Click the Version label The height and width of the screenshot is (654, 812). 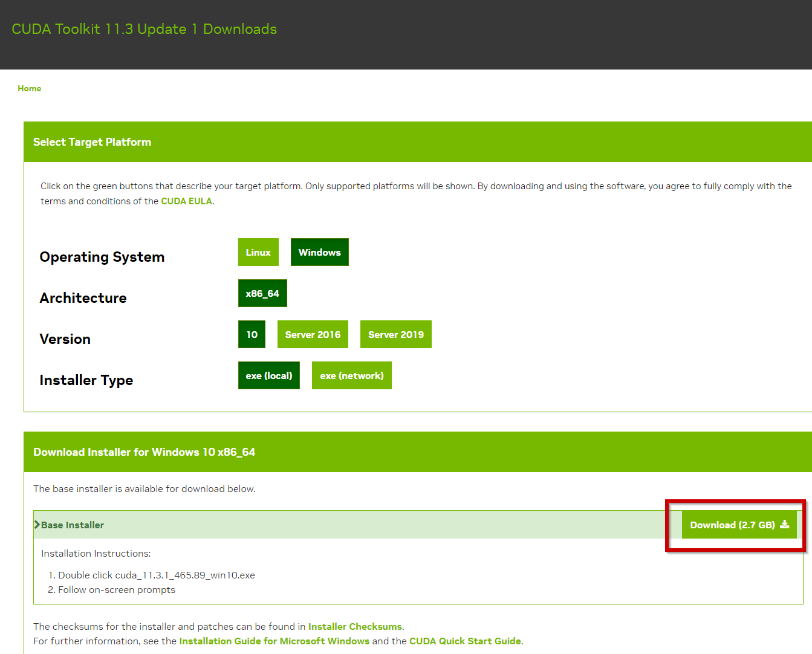point(65,339)
